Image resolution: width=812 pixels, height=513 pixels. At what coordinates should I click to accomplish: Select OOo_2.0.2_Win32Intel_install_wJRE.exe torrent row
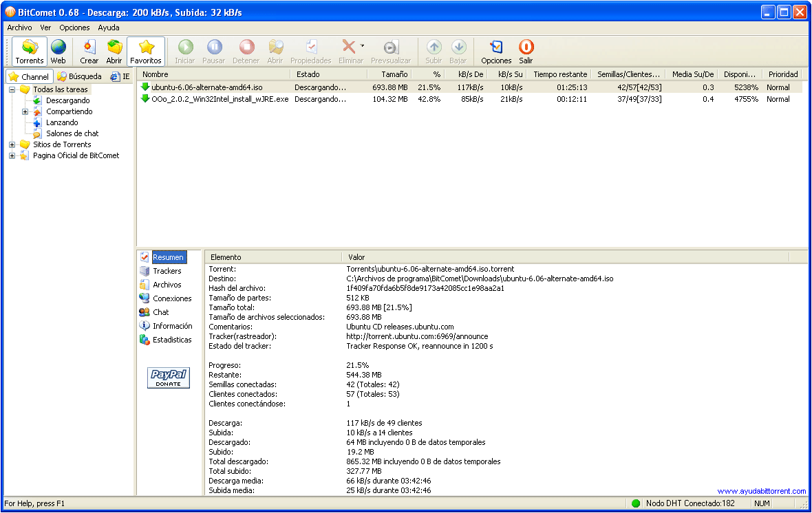point(470,99)
